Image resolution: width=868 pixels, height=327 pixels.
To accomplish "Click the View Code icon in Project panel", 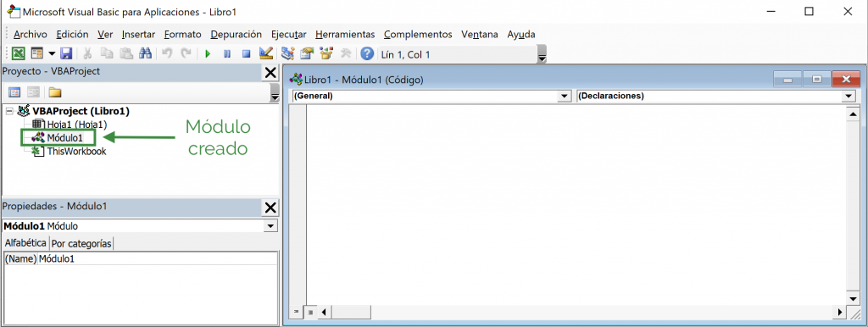I will click(15, 92).
